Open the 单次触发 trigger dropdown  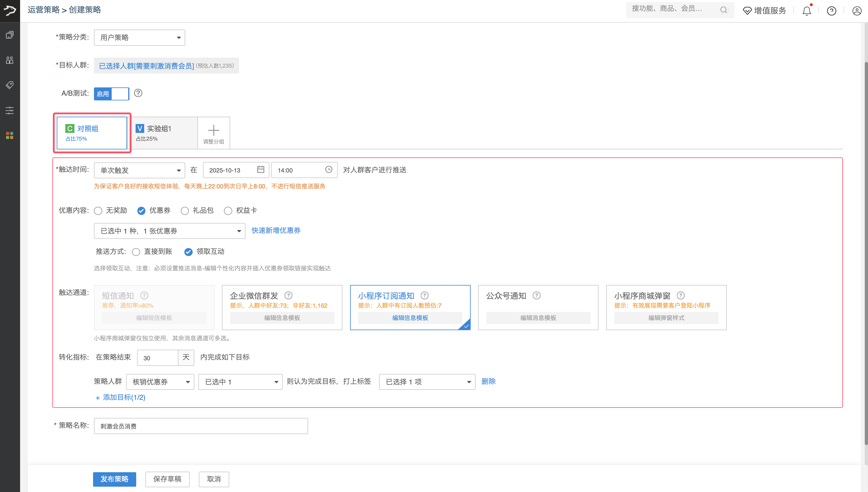tap(139, 170)
